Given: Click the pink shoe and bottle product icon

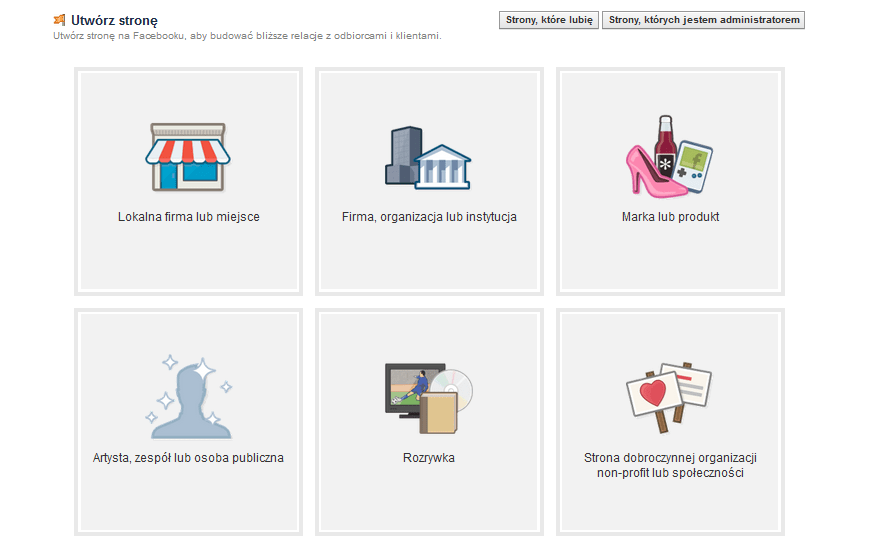Looking at the screenshot, I should (x=670, y=157).
